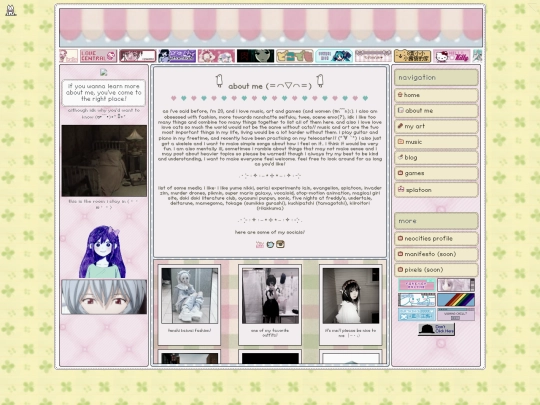The height and width of the screenshot is (405, 540).
Task: Click the Hatsune Miku teal banner button
Action: [334, 56]
